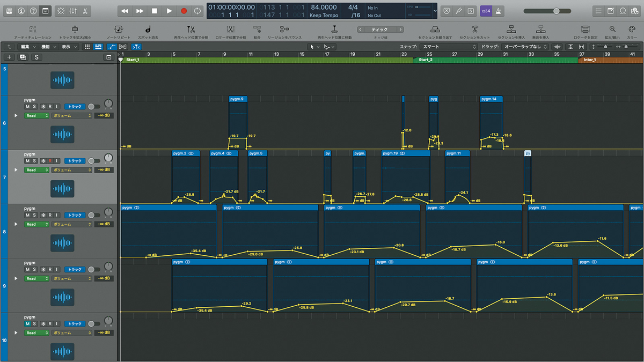Viewport: 644px width, 362px height.
Task: Open the Media Browsers icon
Action: point(635,11)
